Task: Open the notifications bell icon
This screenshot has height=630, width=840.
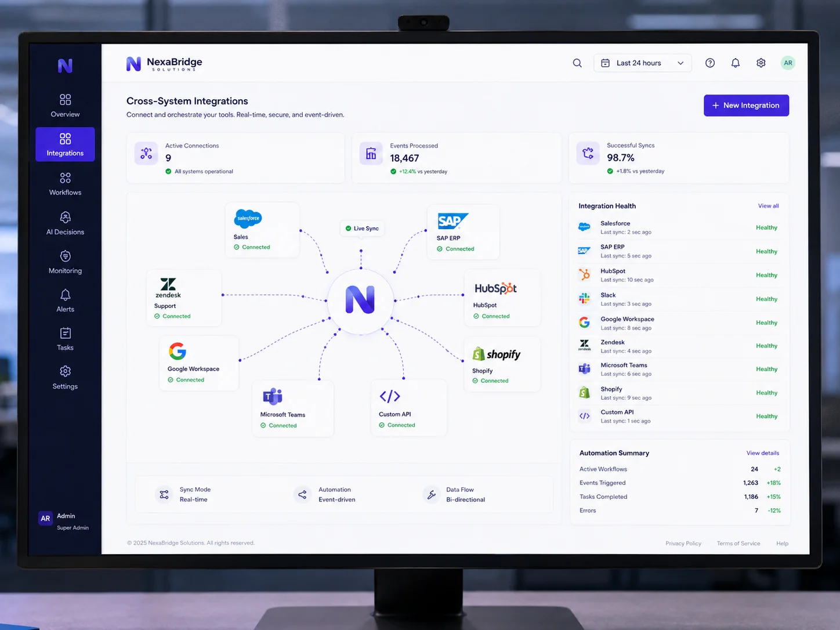Action: pos(736,63)
